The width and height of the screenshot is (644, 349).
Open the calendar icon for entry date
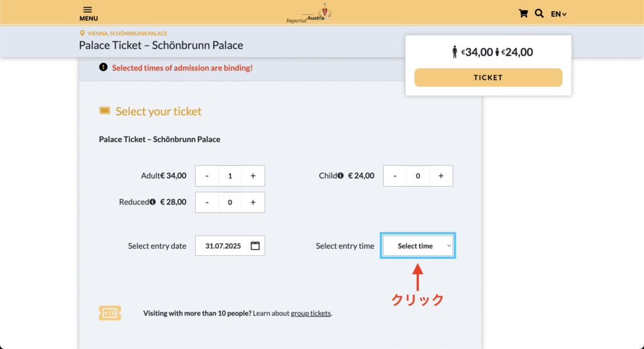[255, 245]
